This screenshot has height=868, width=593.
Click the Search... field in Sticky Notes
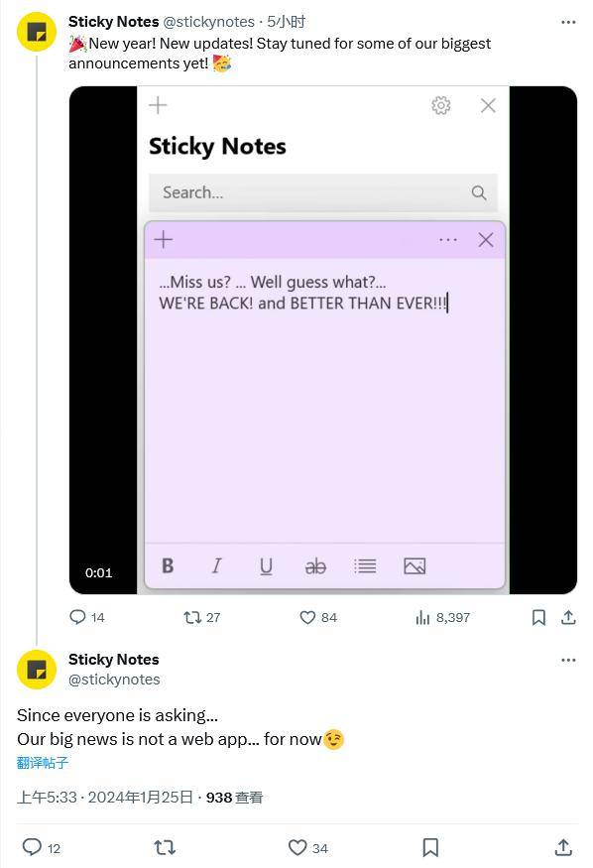[323, 192]
